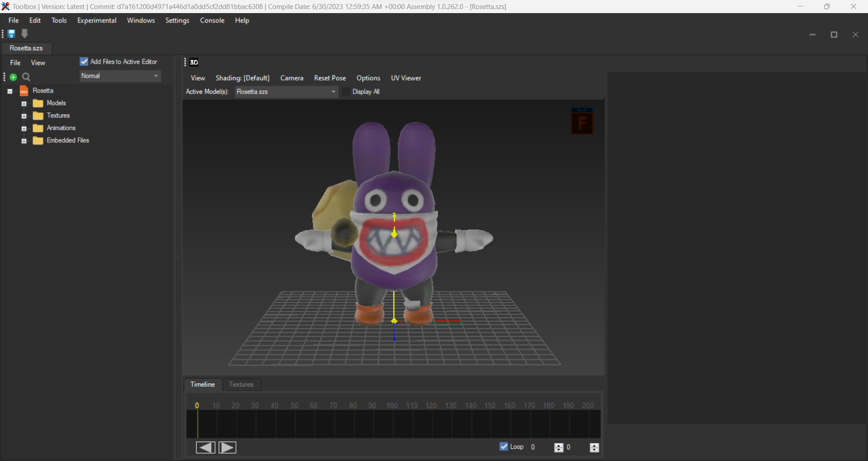This screenshot has height=461, width=868.
Task: Enable the Display All checkbox
Action: tap(346, 92)
